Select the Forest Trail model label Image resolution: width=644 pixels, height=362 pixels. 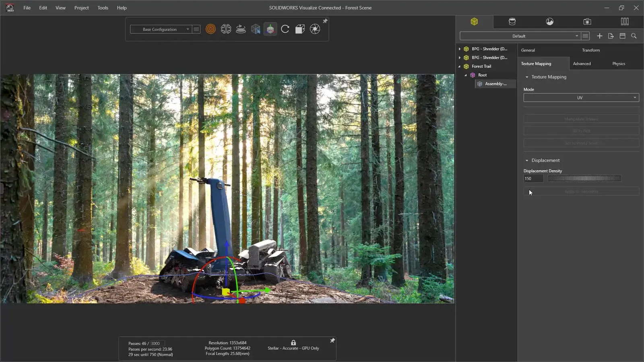[x=481, y=66]
